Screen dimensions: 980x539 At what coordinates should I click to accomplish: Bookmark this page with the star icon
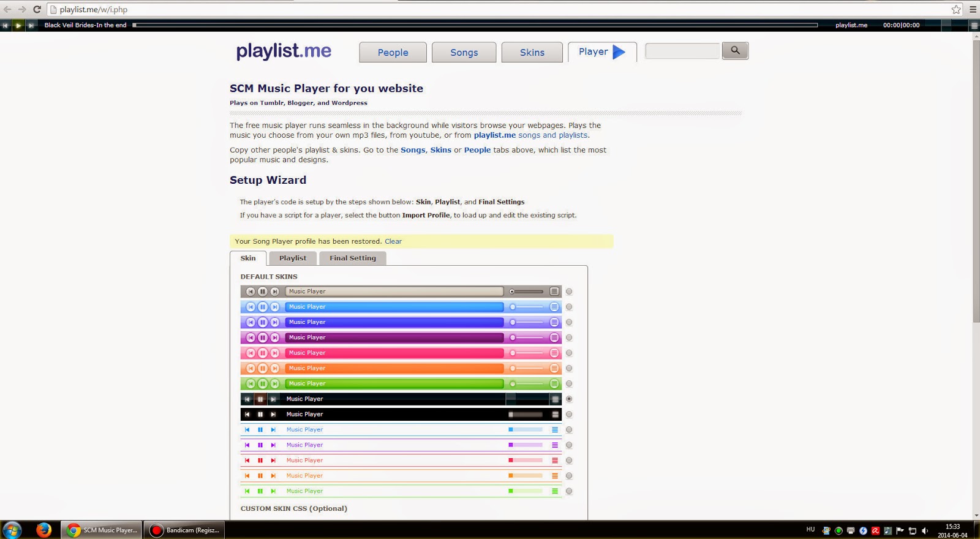point(956,9)
